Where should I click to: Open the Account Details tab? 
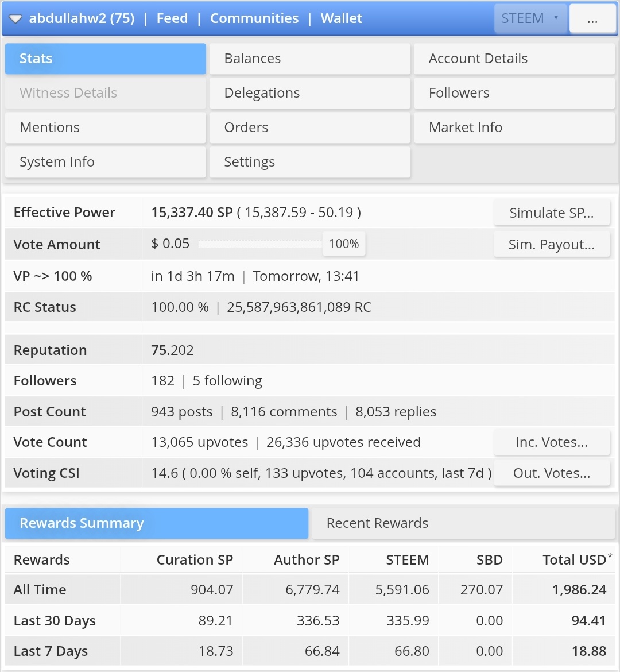(514, 59)
